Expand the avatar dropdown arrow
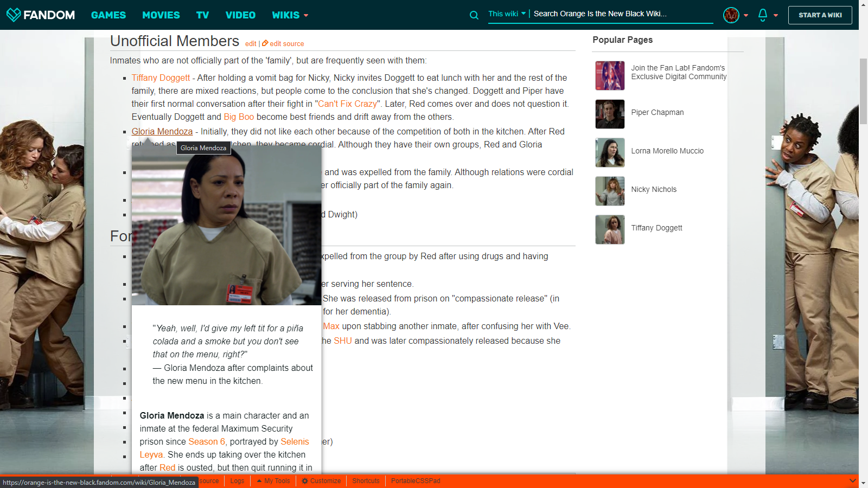 746,15
